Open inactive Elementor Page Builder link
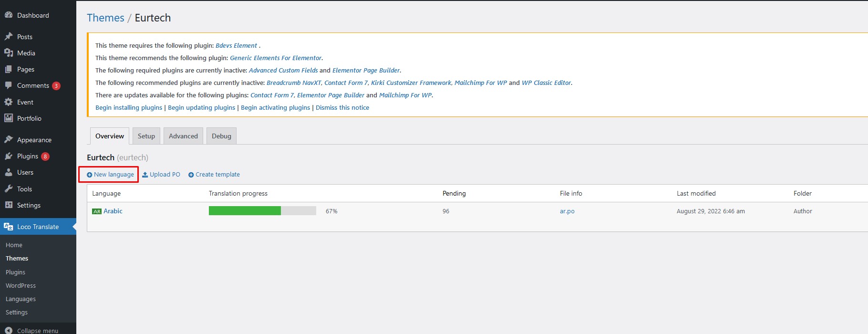Image resolution: width=868 pixels, height=334 pixels. pyautogui.click(x=366, y=70)
